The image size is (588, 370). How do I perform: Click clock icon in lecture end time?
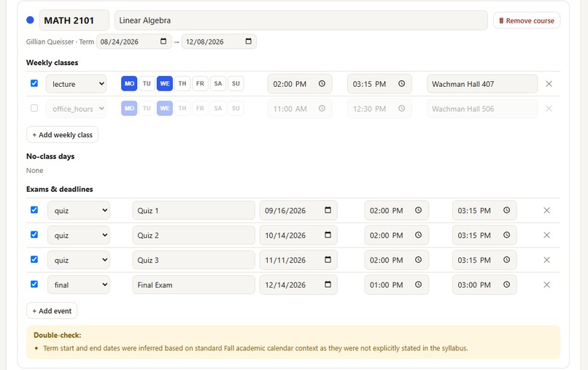(402, 84)
